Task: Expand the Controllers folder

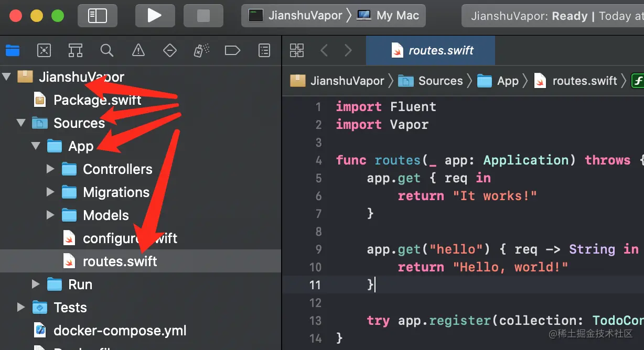Action: point(50,169)
